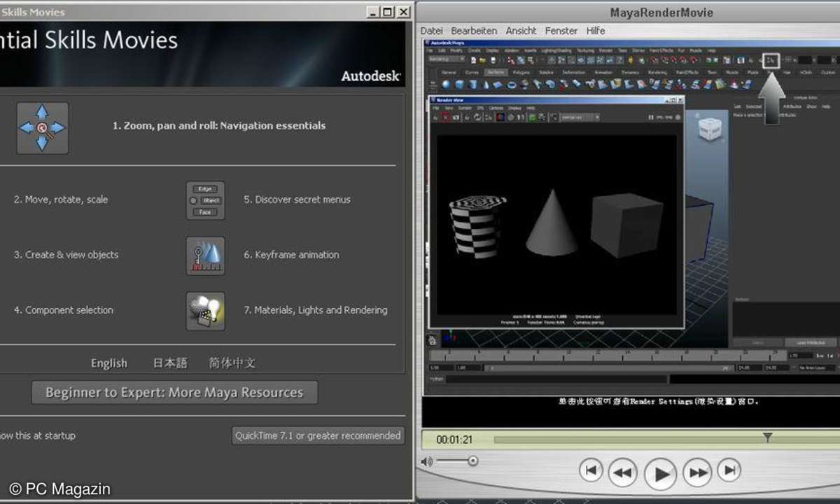
Task: Maximize the Skills Movies window
Action: (x=388, y=12)
